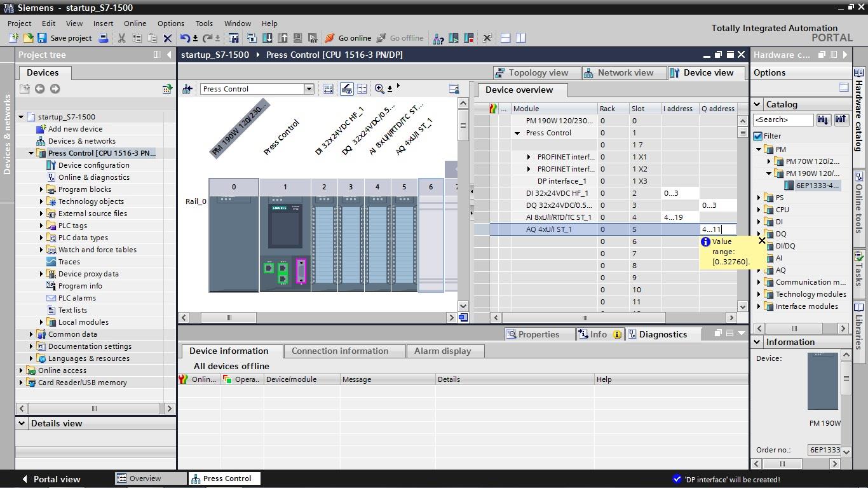The width and height of the screenshot is (868, 488).
Task: Open Properties tab in inspector
Action: 539,334
